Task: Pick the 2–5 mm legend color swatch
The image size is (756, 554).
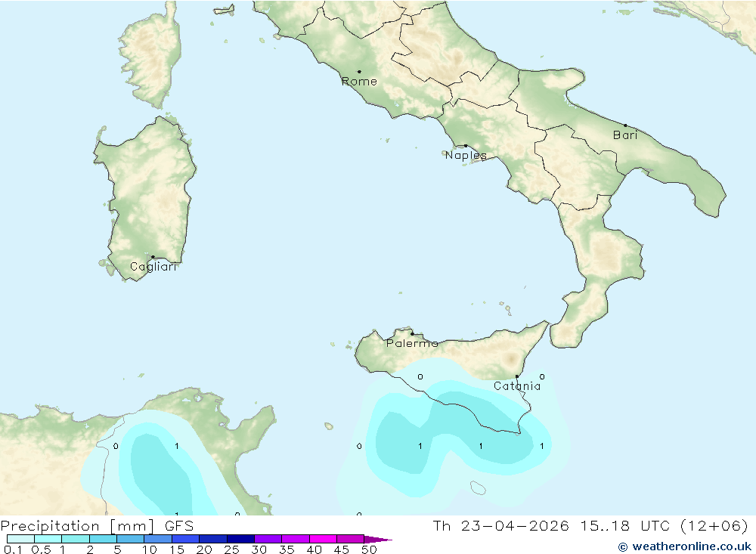Action: point(103,539)
